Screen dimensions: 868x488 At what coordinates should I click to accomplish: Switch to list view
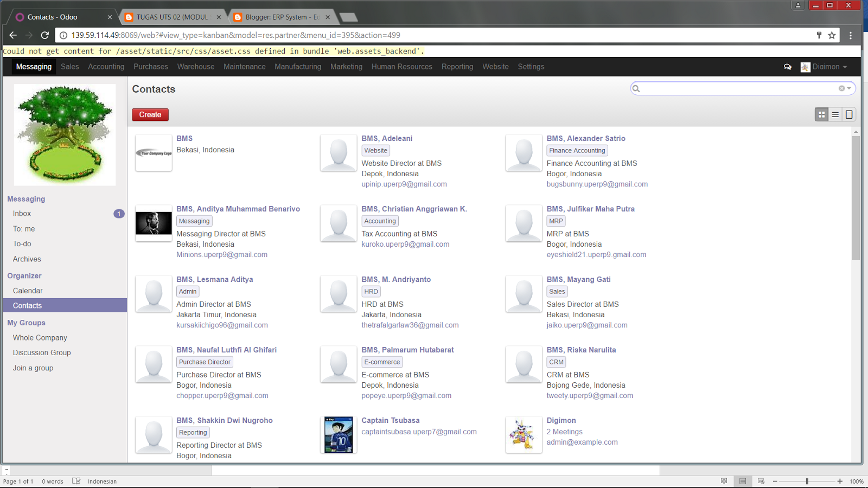[x=835, y=114]
